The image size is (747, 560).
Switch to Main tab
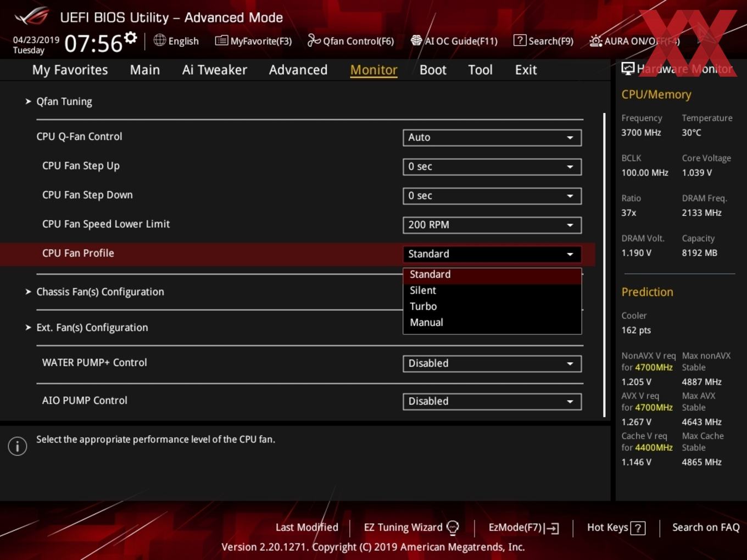click(x=145, y=70)
